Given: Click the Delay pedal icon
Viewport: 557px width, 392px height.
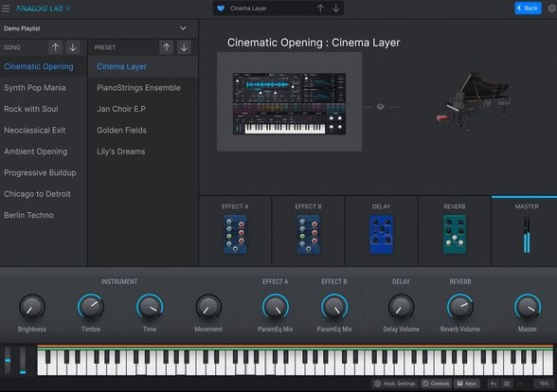Looking at the screenshot, I should (382, 235).
